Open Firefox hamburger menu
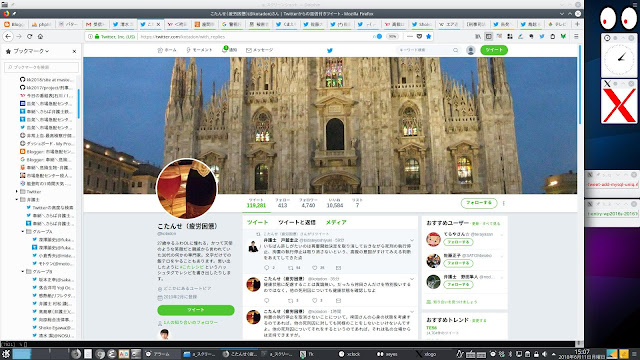Image resolution: width=640 pixels, height=360 pixels. point(576,36)
